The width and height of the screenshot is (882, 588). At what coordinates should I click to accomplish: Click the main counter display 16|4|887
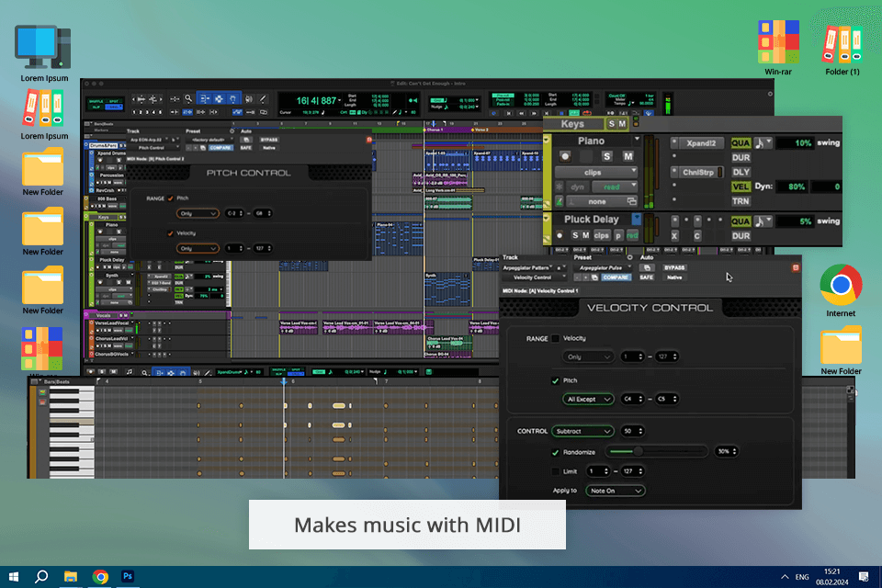coord(318,101)
